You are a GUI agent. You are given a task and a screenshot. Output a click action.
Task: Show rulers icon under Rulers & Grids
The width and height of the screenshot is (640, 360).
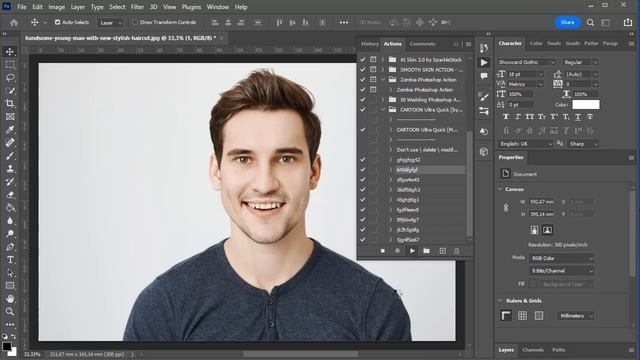point(506,316)
